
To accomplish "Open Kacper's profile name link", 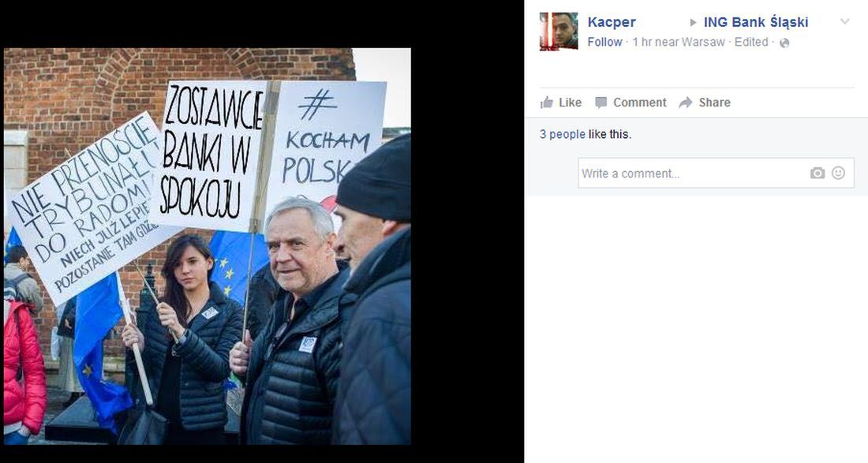I will click(611, 22).
